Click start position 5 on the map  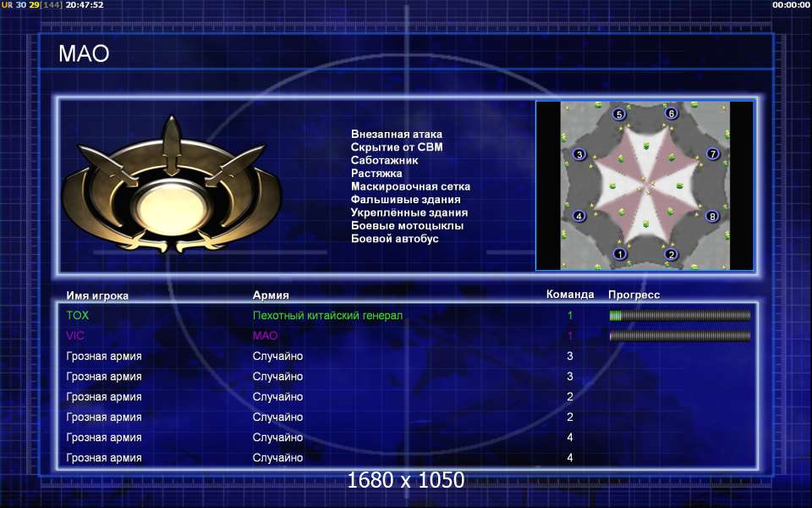click(619, 114)
